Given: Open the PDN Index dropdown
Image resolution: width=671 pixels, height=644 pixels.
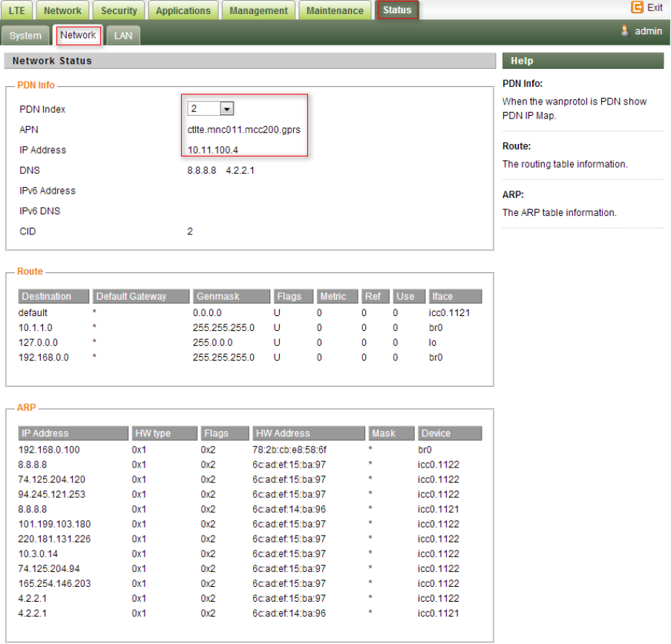Looking at the screenshot, I should coord(210,108).
